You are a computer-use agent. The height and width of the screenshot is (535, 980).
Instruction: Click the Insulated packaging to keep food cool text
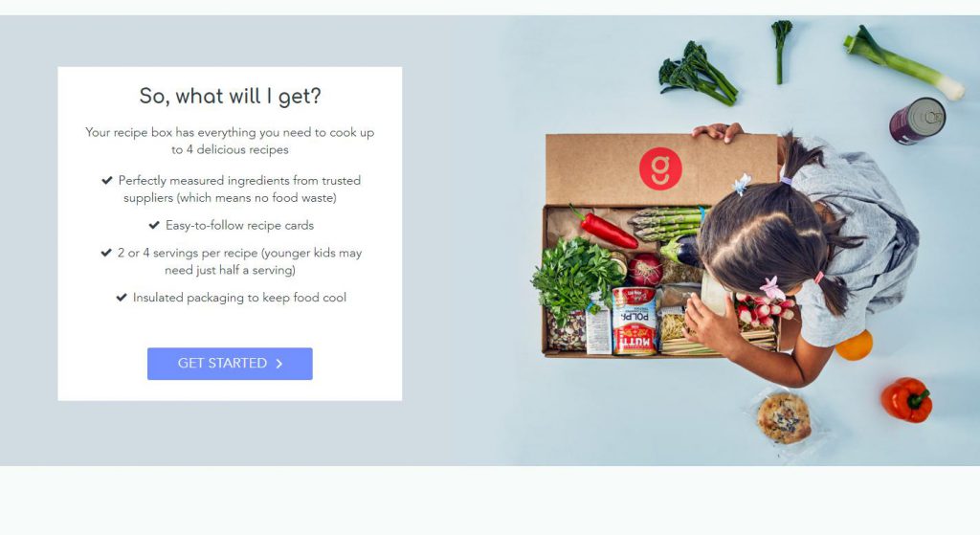click(239, 298)
